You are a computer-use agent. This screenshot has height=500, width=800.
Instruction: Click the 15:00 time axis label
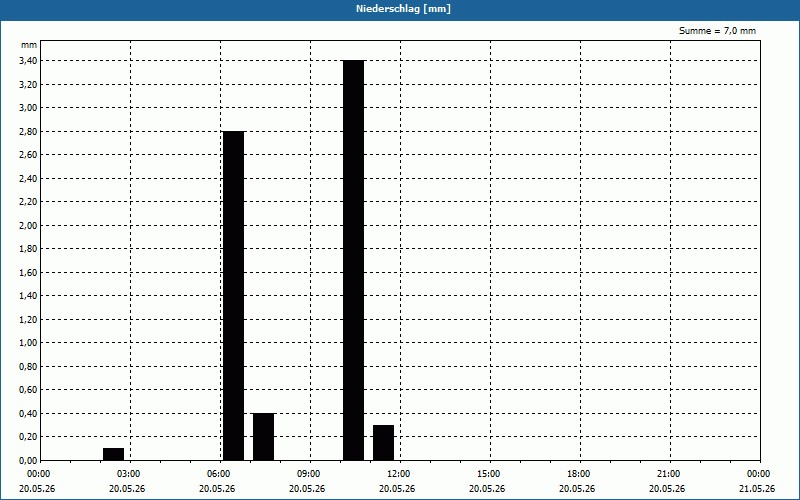pos(490,474)
